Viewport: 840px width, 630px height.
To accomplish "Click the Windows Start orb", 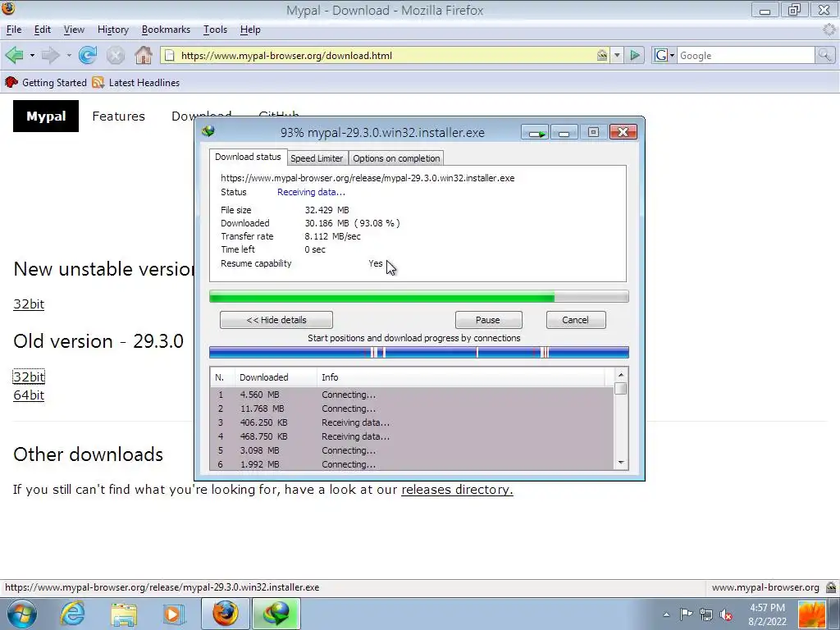I will click(x=22, y=614).
